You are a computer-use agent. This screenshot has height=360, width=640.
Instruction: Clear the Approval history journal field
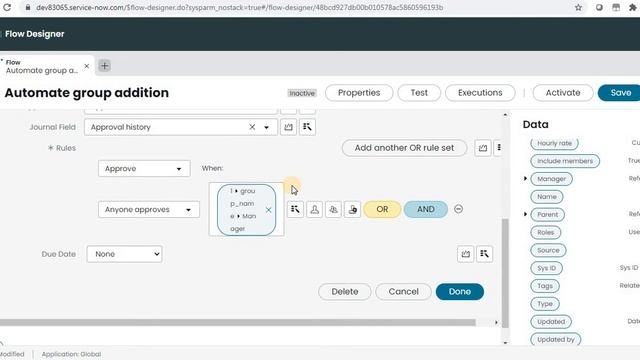coord(252,127)
